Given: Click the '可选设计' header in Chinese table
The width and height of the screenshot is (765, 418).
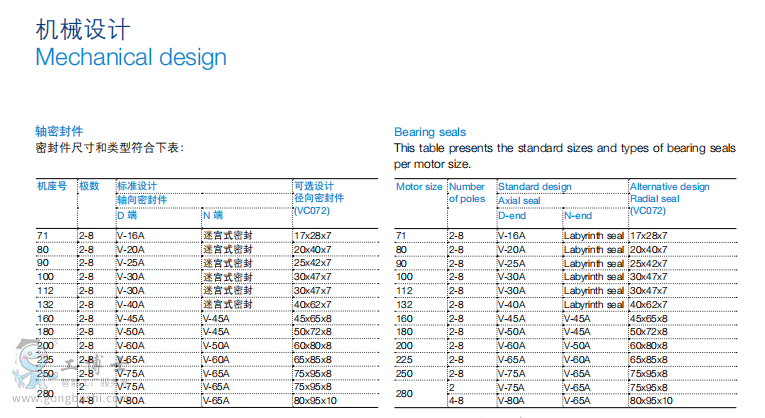Looking at the screenshot, I should click(313, 186).
